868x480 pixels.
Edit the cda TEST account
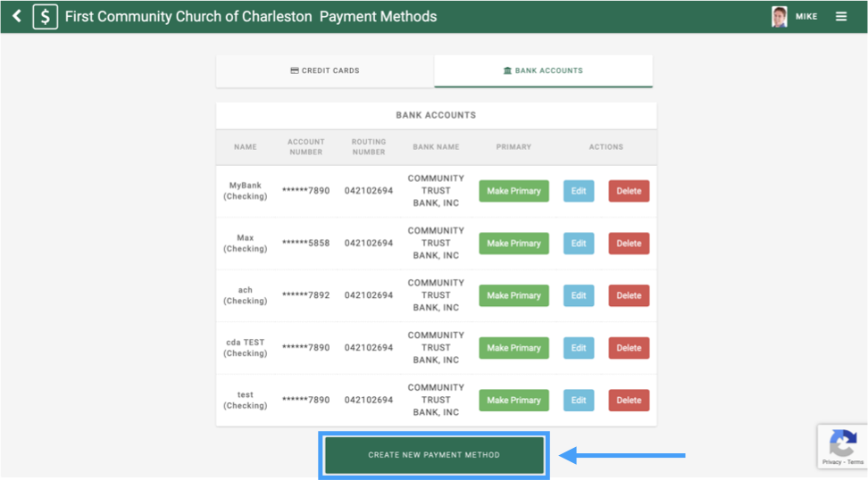coord(578,348)
